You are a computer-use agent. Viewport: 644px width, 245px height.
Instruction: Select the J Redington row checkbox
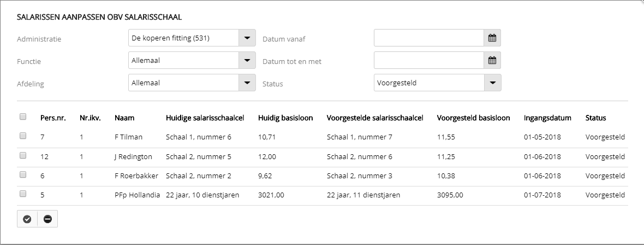[x=23, y=156]
